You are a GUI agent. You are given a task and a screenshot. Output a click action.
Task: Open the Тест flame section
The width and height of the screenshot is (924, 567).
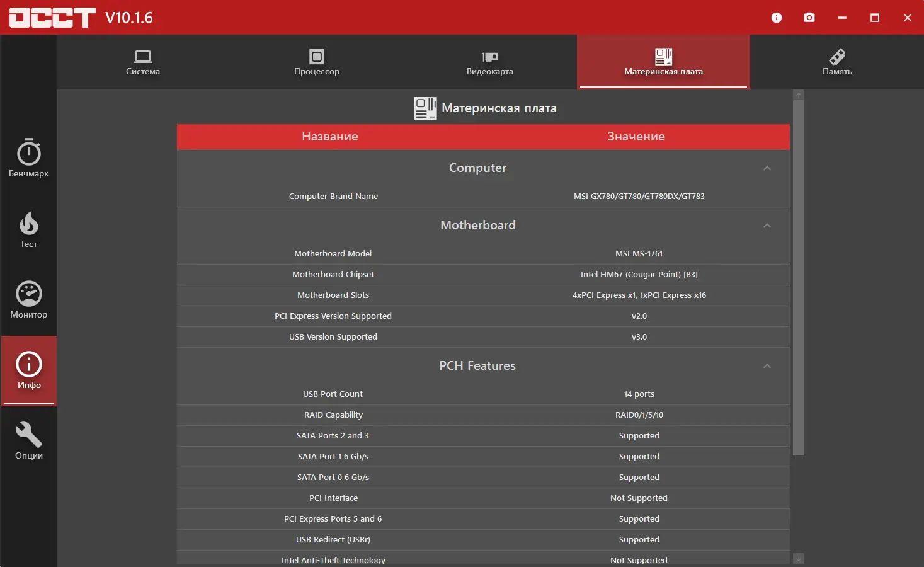click(x=28, y=229)
